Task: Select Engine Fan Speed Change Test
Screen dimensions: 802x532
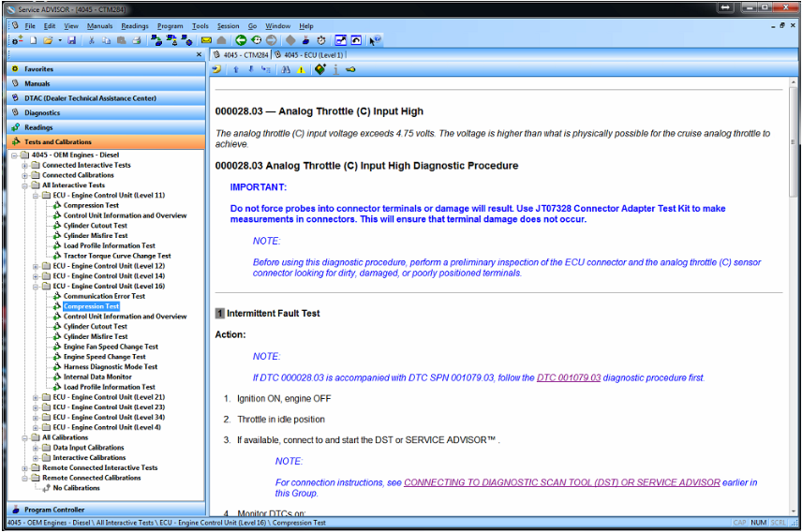Action: point(111,347)
